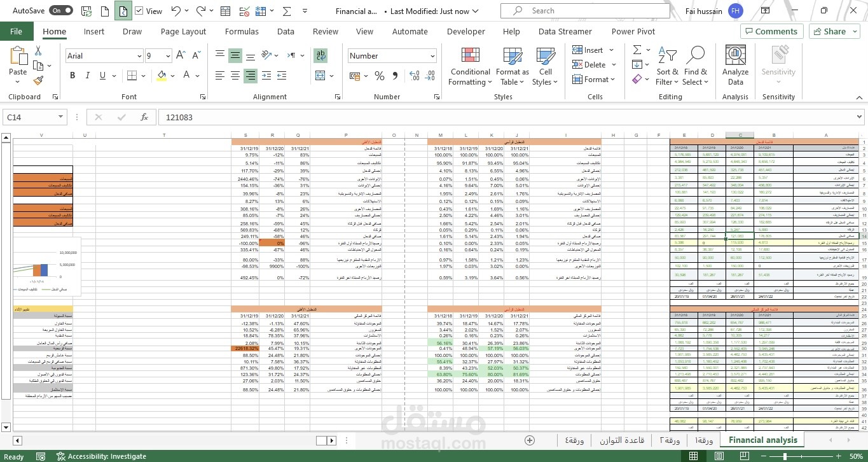Screen dimensions: 868x462
Task: Click the Undo arrow icon
Action: coord(176,11)
